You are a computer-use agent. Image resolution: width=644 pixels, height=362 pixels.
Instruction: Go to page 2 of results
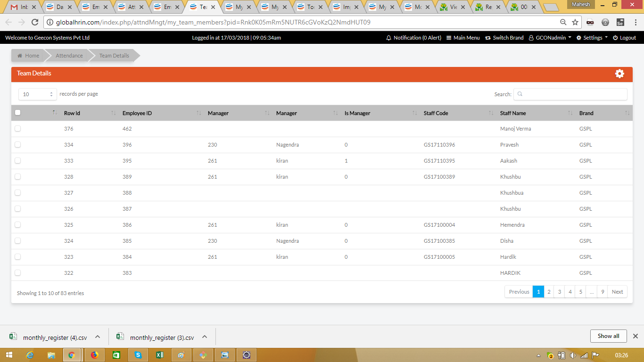tap(549, 292)
